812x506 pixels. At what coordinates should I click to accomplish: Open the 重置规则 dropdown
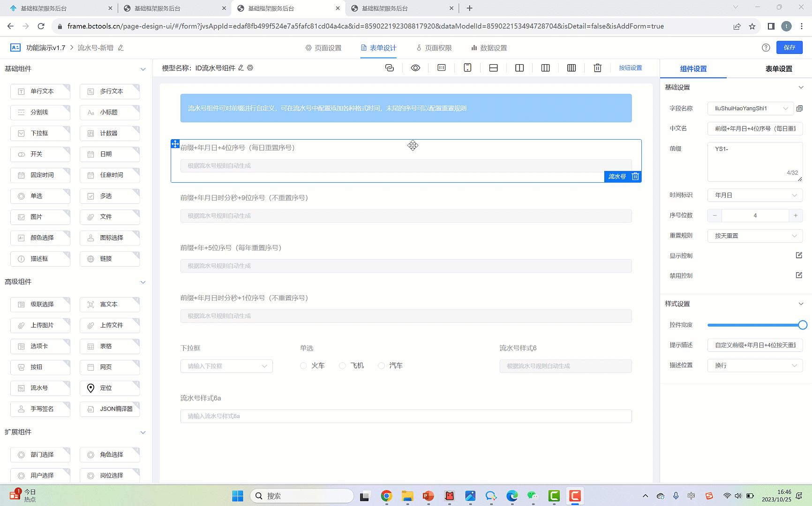tap(755, 236)
